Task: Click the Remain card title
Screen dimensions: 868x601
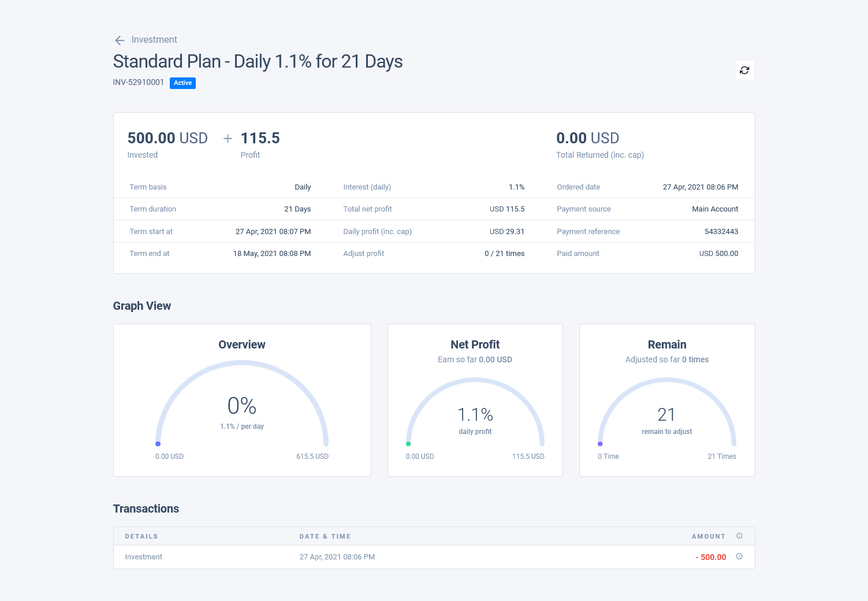Action: tap(667, 344)
